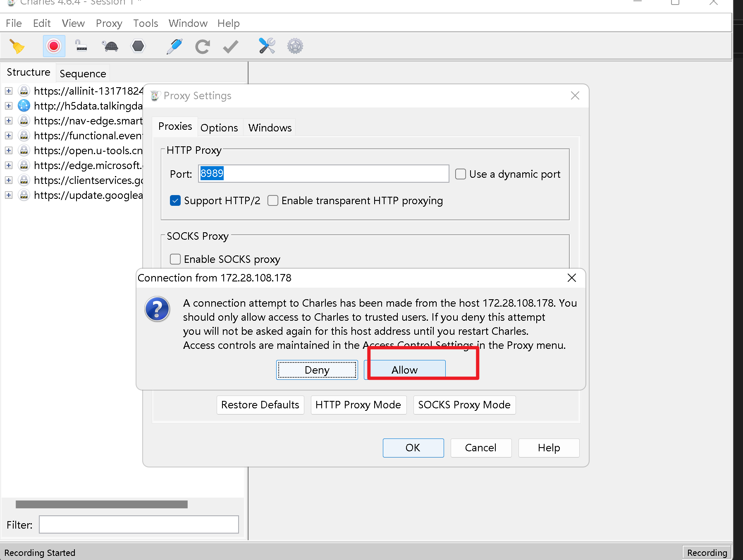
Task: Click lock icon beside functional.event host
Action: pyautogui.click(x=24, y=136)
